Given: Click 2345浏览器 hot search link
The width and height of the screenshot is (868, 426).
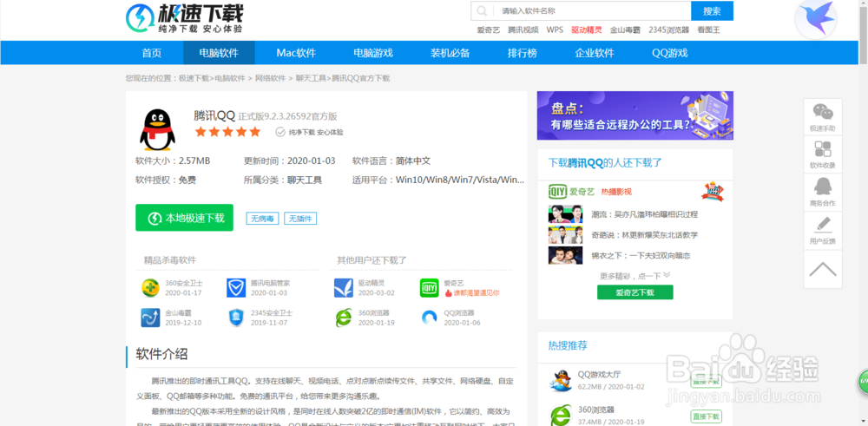Looking at the screenshot, I should pos(668,29).
